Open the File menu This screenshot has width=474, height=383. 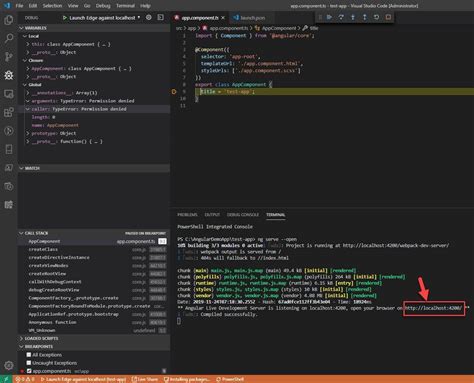click(19, 6)
